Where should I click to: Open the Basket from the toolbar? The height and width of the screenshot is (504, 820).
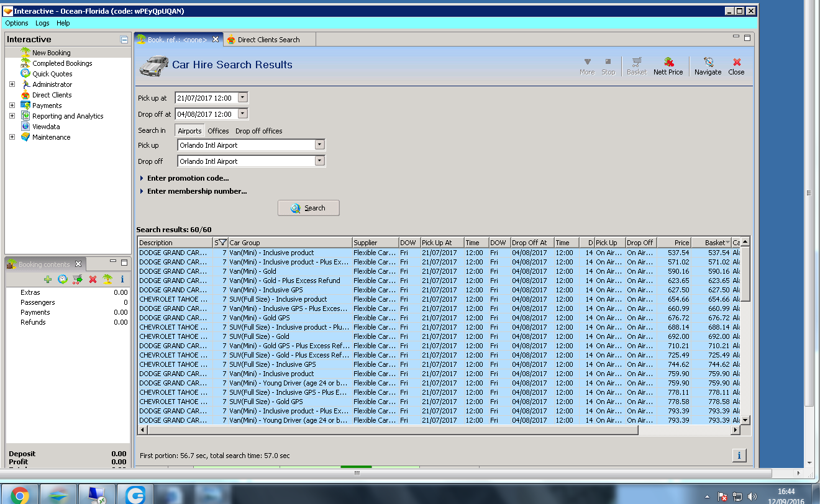(x=637, y=66)
